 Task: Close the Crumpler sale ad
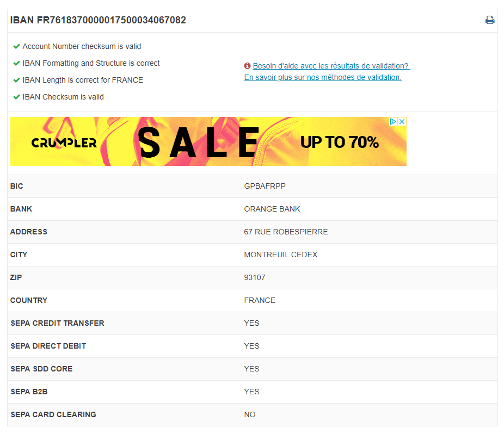[402, 122]
